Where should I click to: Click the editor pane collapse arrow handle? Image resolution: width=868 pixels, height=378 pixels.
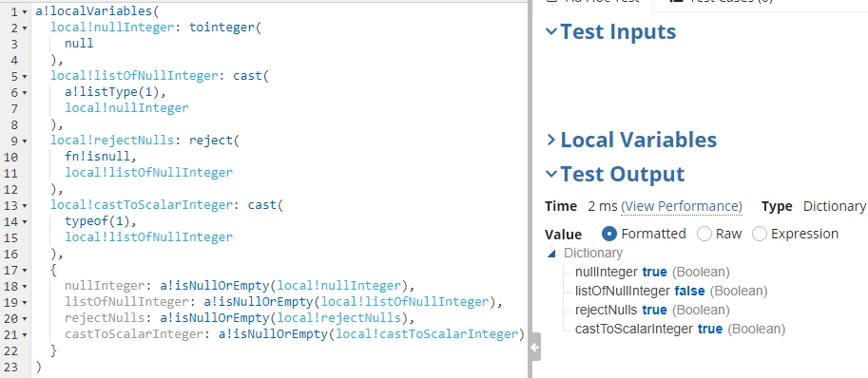point(534,348)
